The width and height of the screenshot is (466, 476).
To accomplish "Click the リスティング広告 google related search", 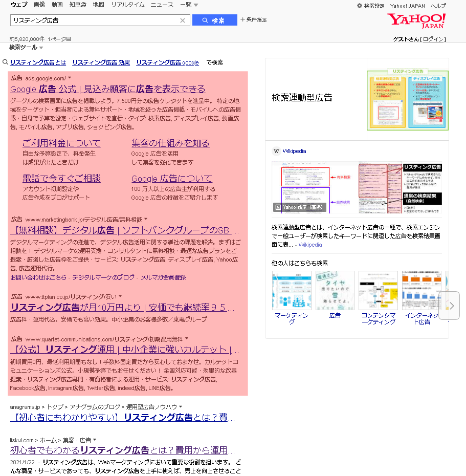I will pos(167,62).
